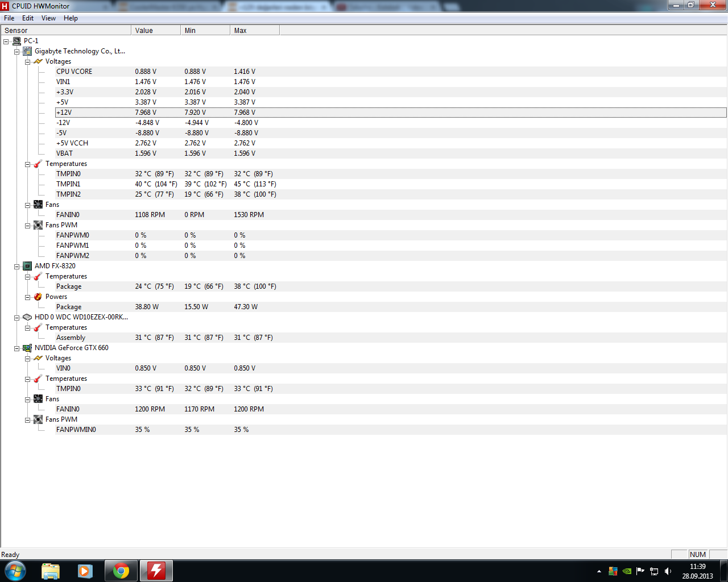Select the FANPWMIN0 row
Viewport: 728px width, 582px height.
pos(391,430)
